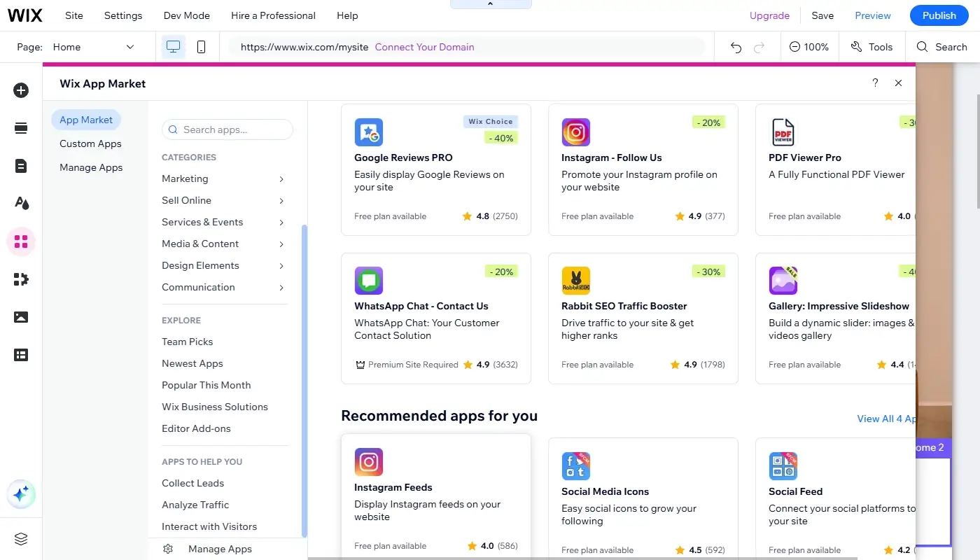
Task: Click the Connect Your Domain link
Action: pos(424,47)
